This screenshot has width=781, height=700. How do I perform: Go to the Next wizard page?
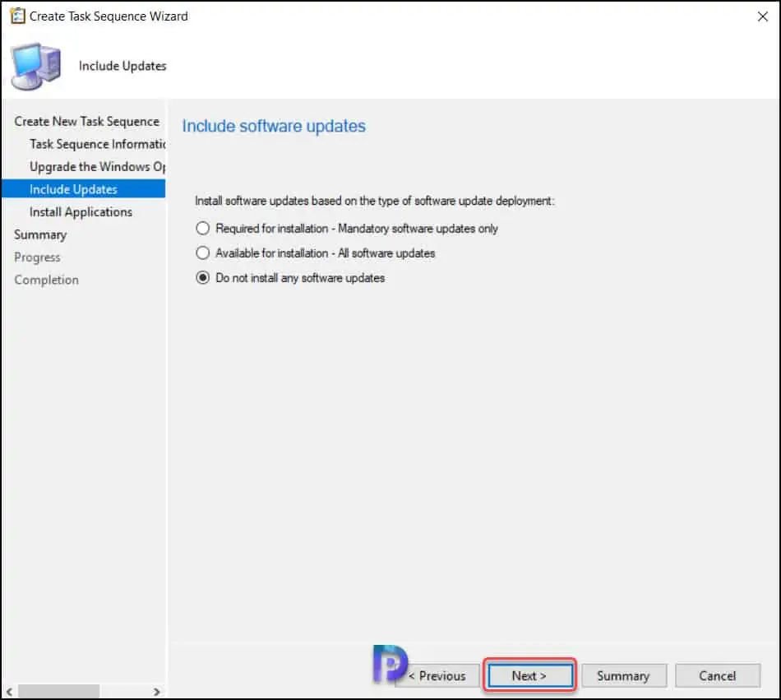pos(529,675)
